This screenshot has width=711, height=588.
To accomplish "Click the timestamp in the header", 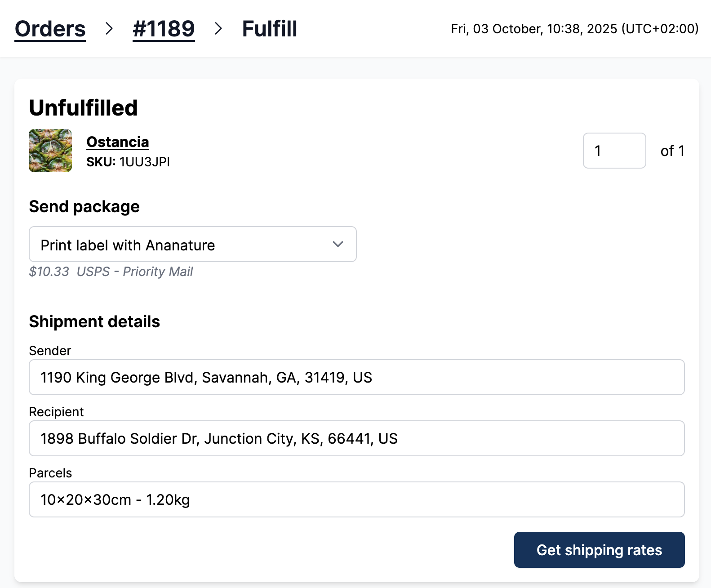I will click(574, 29).
